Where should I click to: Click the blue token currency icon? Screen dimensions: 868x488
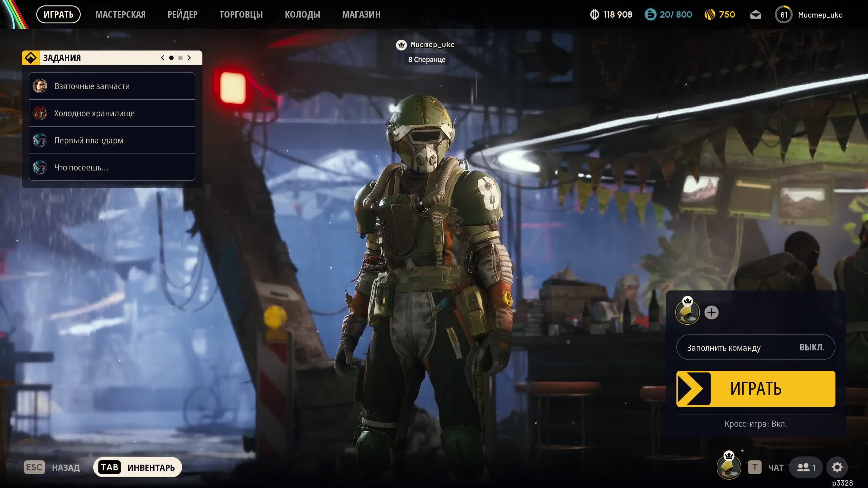650,15
